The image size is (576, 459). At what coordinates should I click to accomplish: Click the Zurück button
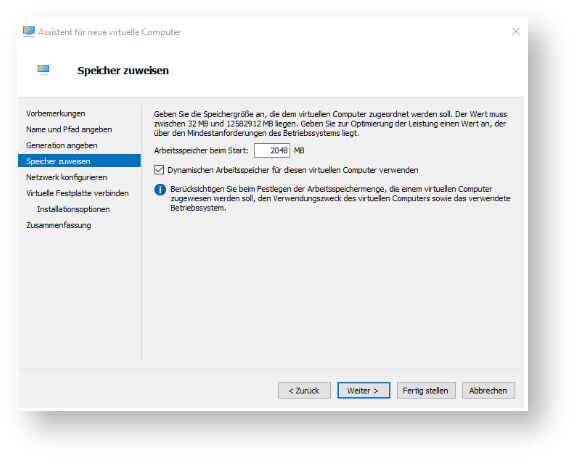point(304,391)
